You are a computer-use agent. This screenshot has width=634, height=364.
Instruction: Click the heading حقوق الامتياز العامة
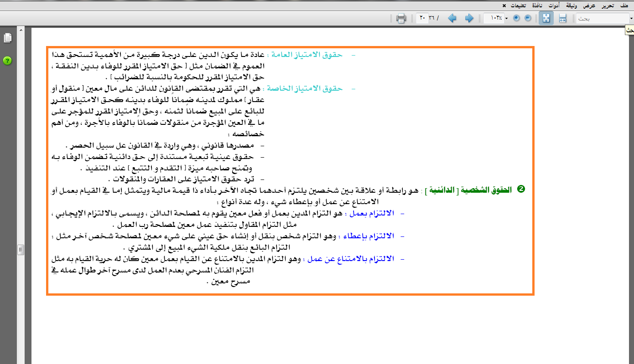tap(307, 55)
